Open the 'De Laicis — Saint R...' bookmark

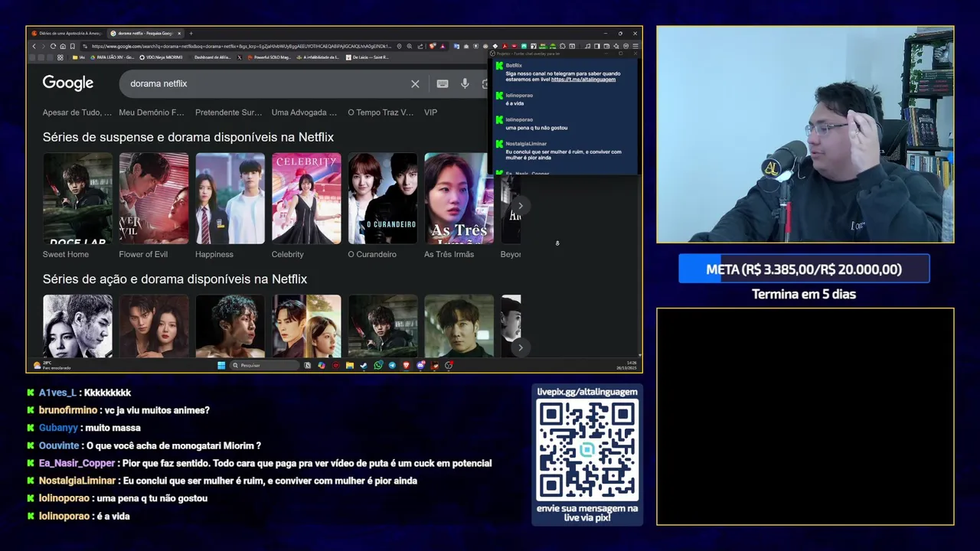pos(367,57)
